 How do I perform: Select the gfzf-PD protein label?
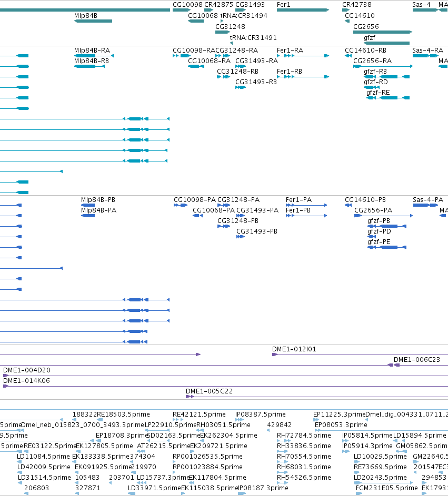(379, 231)
